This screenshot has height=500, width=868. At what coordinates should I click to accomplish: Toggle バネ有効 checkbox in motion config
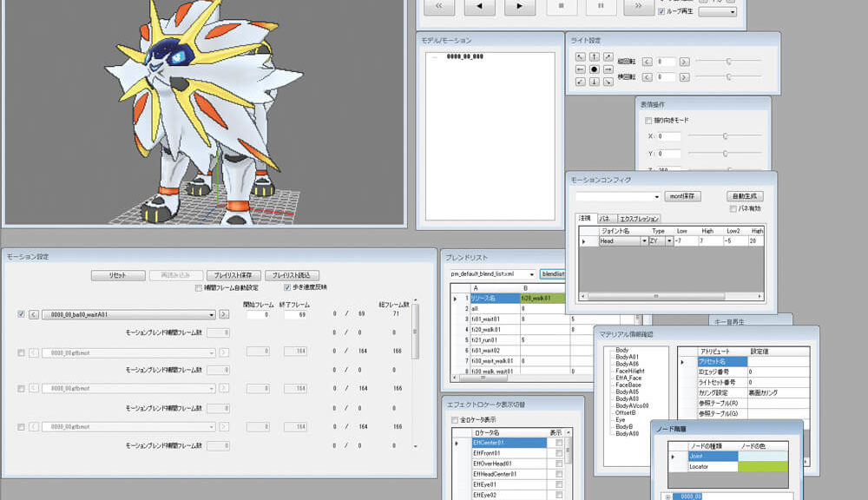(733, 208)
